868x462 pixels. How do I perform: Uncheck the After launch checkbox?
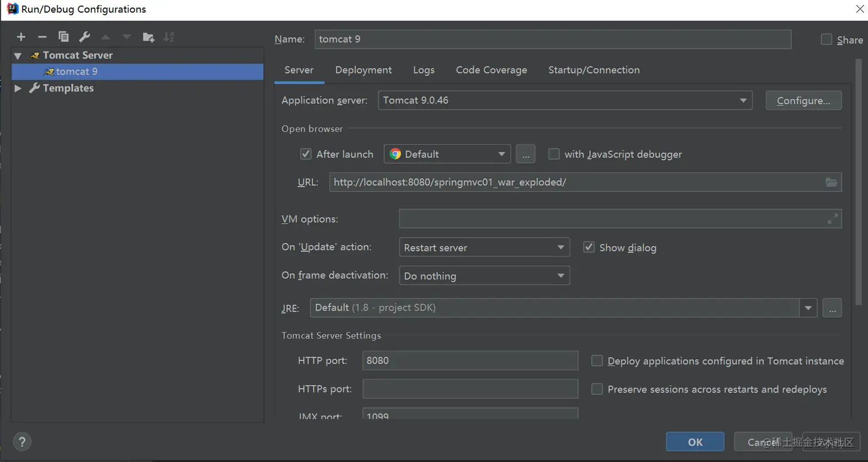click(x=306, y=154)
